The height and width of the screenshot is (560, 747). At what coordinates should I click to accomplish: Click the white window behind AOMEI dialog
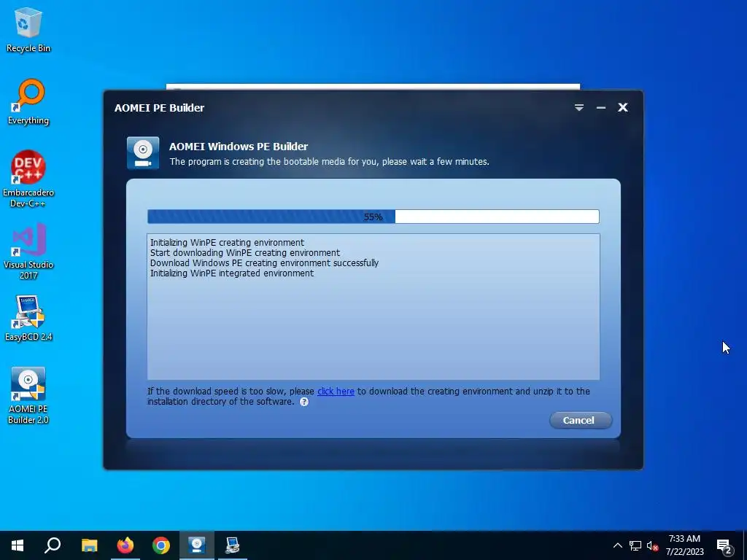[373, 87]
